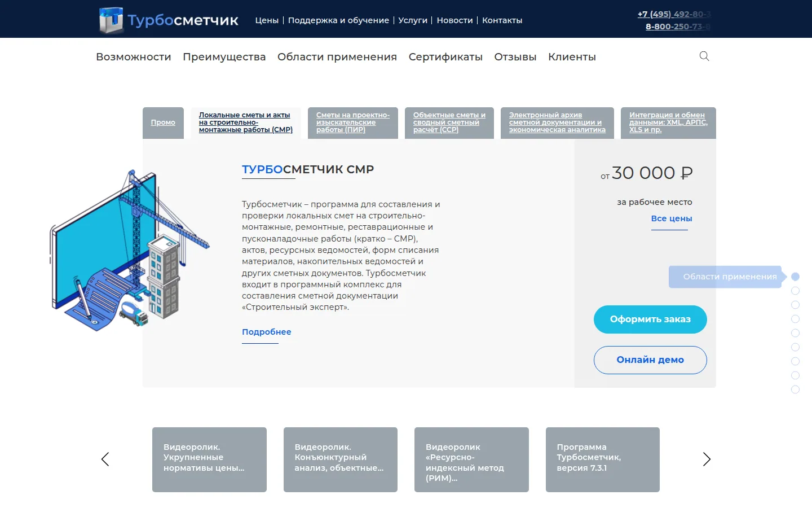Screen dimensions: 812x508
Task: Open Контакты in top menu
Action: point(502,20)
